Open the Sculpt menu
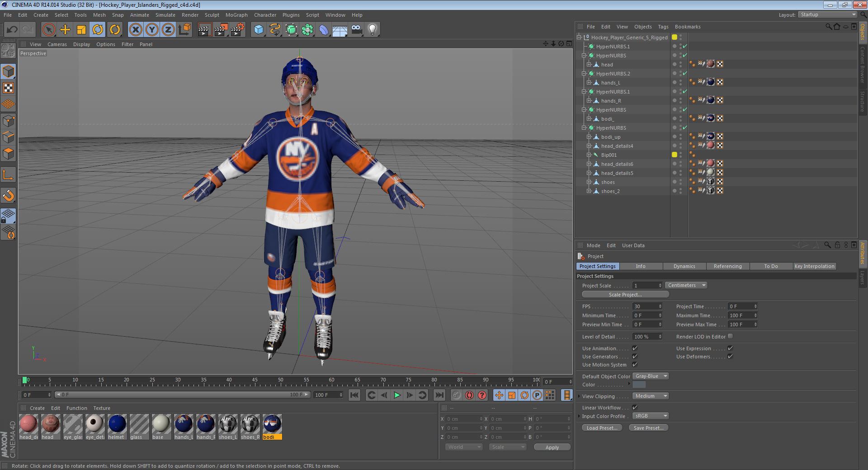Screen dimensions: 868x470 (x=212, y=15)
